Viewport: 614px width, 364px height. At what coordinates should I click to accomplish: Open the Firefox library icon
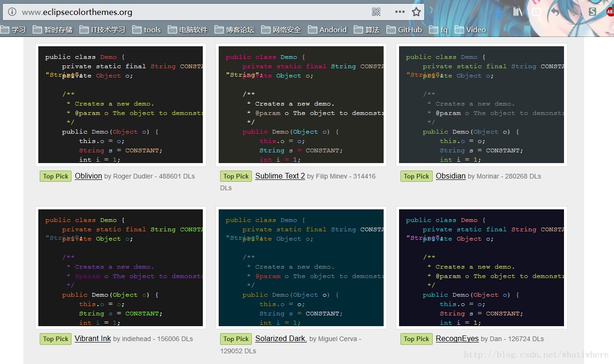tap(518, 12)
